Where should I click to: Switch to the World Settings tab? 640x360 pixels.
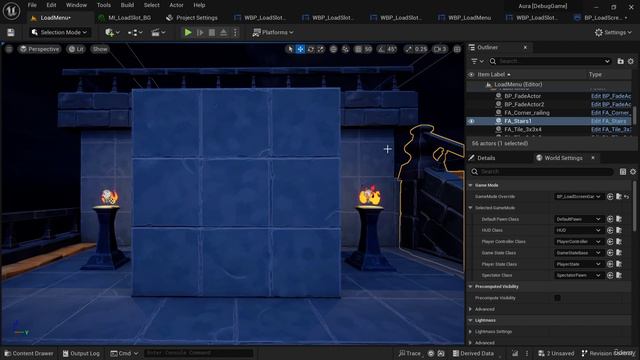[563, 158]
